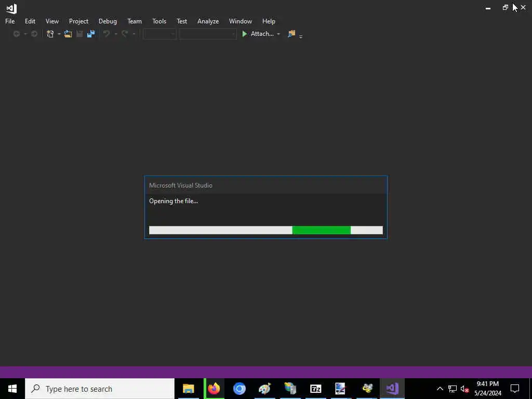
Task: Switch to Firefox in the taskbar
Action: tap(214, 389)
